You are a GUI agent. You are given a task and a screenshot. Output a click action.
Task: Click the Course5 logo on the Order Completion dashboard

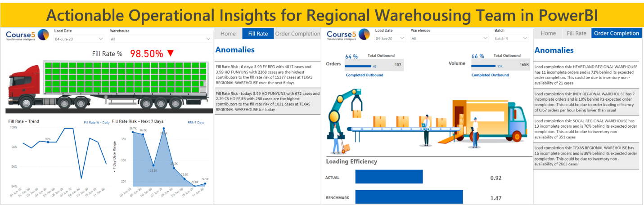348,35
